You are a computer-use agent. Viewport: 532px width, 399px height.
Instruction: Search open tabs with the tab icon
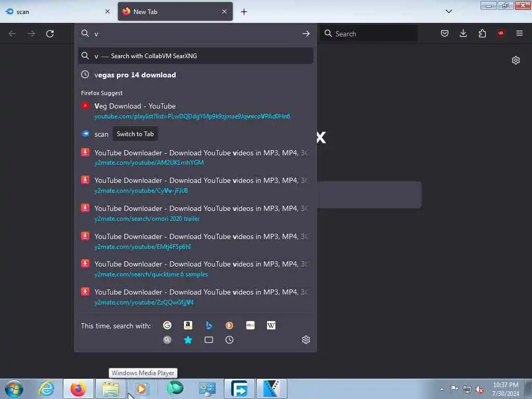coord(209,340)
